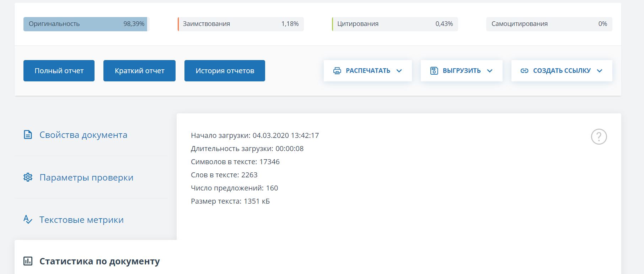
Task: Click the chain link icon on СОЗДАТЬ ССЫЛКУ
Action: tap(524, 71)
